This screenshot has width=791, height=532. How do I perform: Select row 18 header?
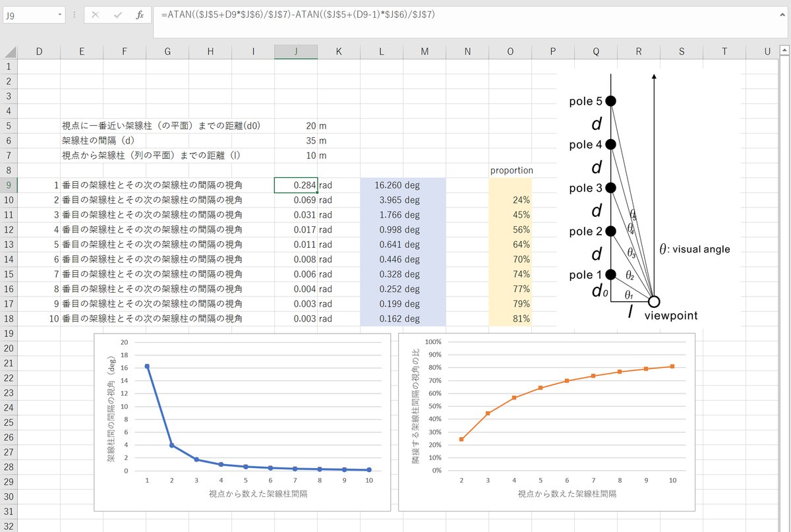(x=8, y=318)
